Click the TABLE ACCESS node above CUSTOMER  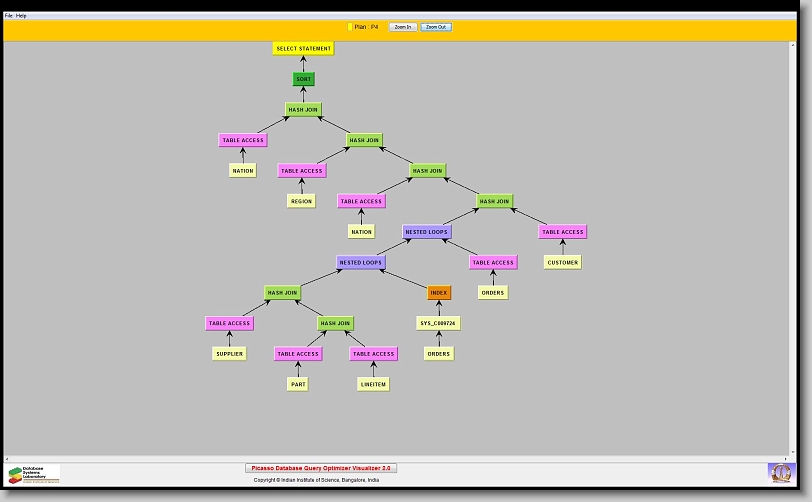tap(562, 232)
